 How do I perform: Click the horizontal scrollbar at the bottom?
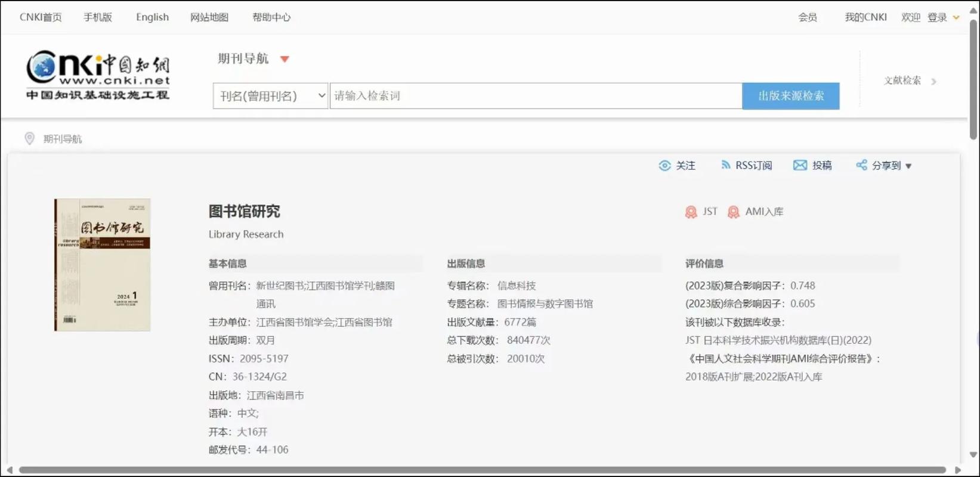(x=483, y=470)
